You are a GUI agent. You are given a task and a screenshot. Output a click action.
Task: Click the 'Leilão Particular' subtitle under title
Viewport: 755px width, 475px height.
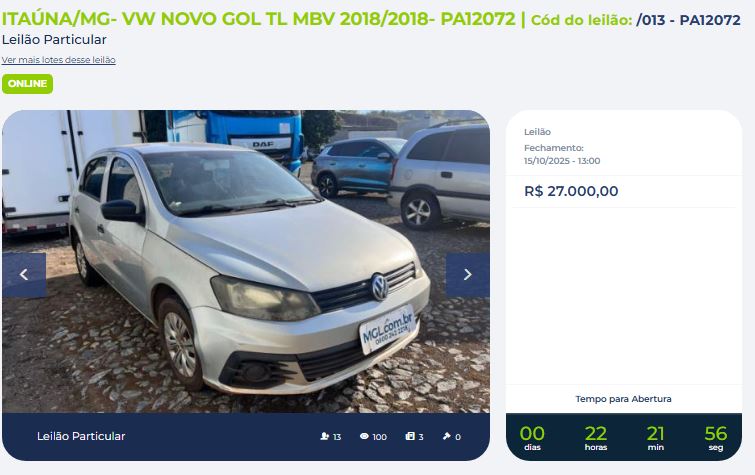54,40
